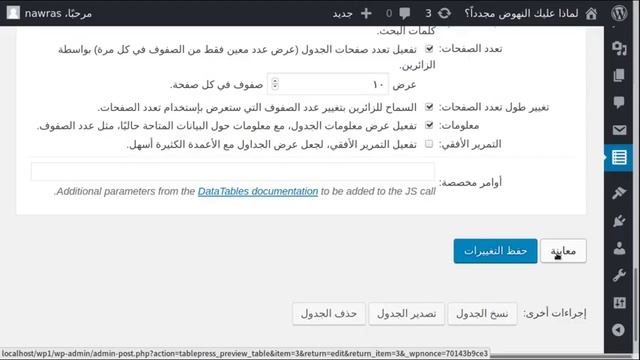Open nawras account greeting menu
This screenshot has width=640, height=360.
pyautogui.click(x=58, y=13)
